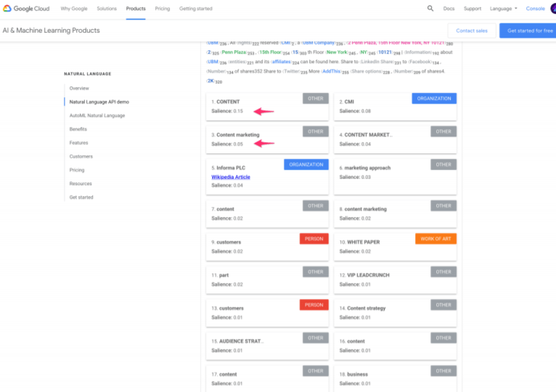Select the '15. AUDIENCE STRAT...' entity title
The width and height of the screenshot is (556, 392).
(237, 341)
